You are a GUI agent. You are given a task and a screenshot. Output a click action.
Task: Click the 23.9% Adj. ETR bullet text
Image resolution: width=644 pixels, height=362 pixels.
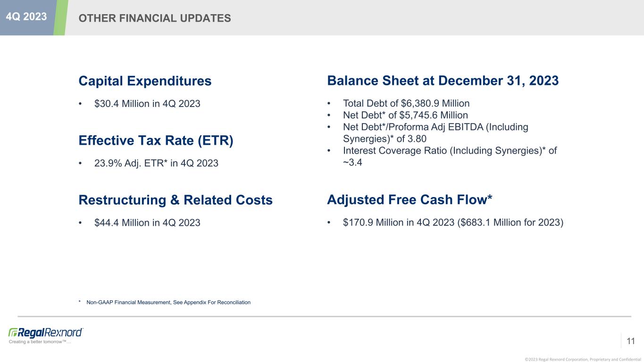(x=156, y=163)
